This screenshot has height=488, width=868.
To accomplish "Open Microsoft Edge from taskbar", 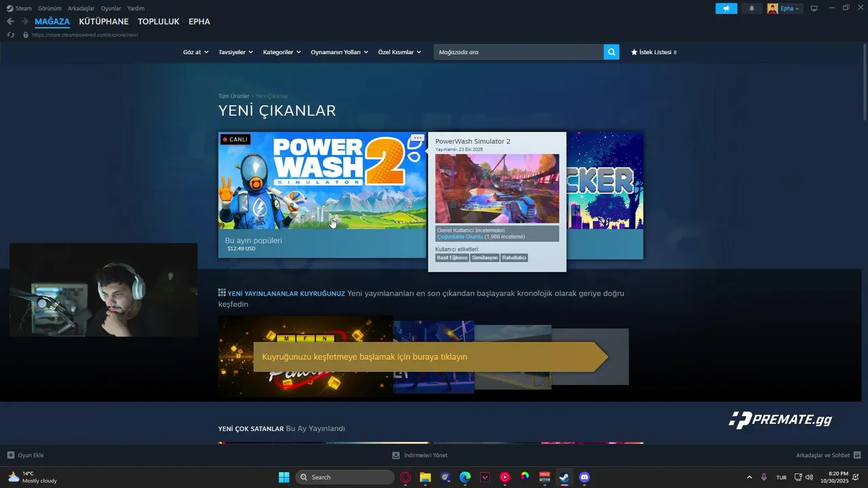I will click(x=465, y=477).
